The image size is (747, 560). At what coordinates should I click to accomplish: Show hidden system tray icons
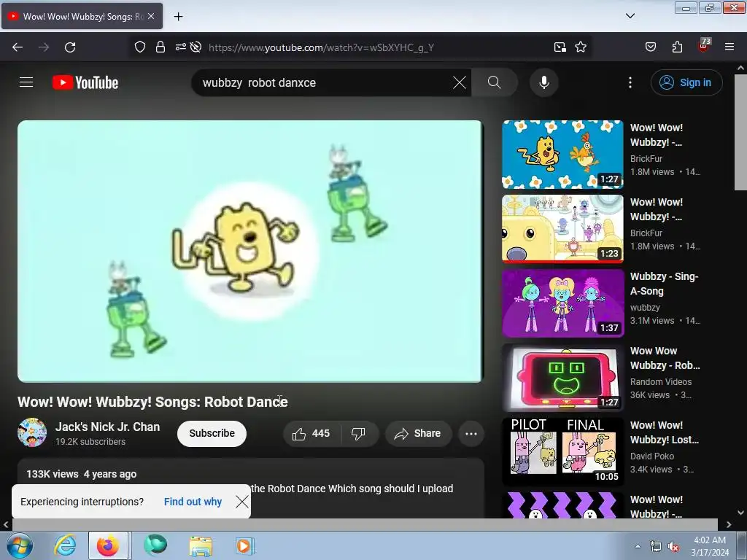click(638, 546)
